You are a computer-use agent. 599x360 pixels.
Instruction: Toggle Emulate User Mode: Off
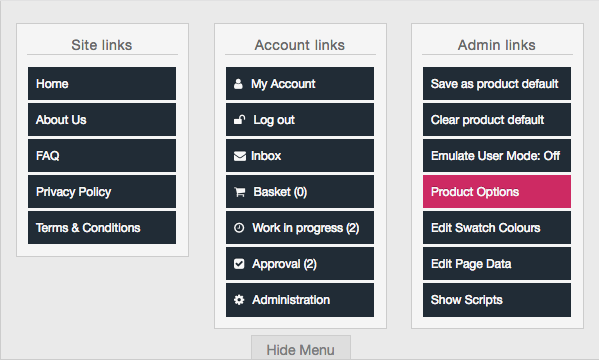pyautogui.click(x=497, y=156)
